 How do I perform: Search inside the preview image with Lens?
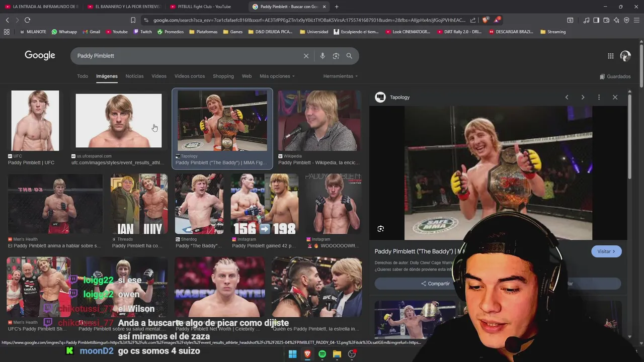[x=381, y=229]
